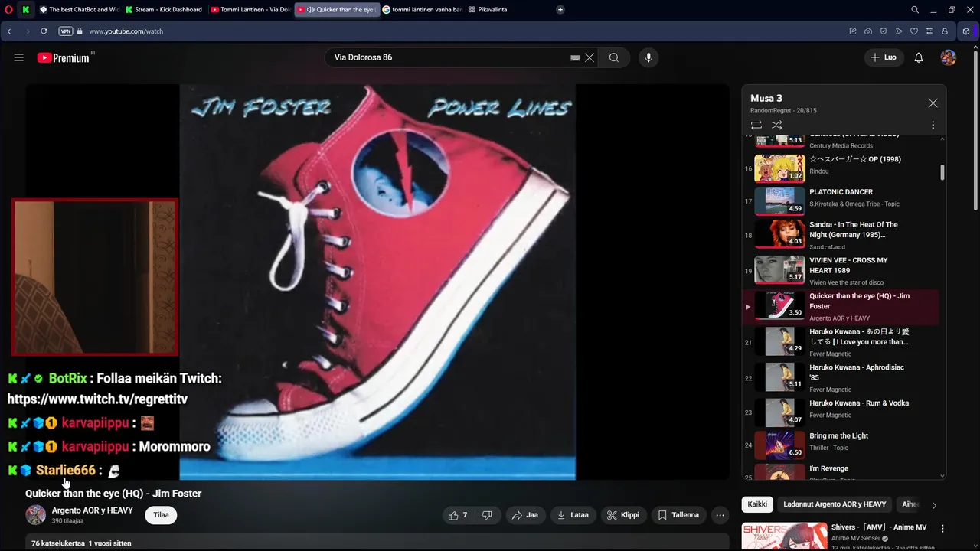Run search with magnifier button
Image resolution: width=980 pixels, height=551 pixels.
[614, 57]
